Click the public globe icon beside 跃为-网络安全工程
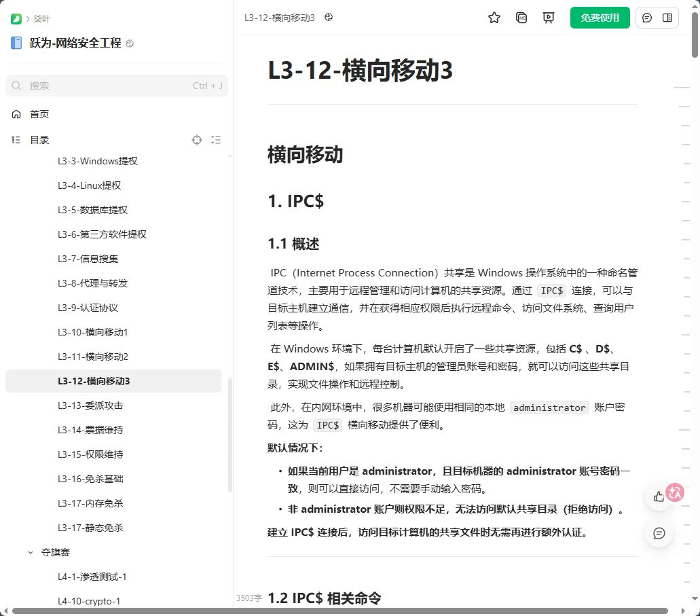 tap(130, 43)
